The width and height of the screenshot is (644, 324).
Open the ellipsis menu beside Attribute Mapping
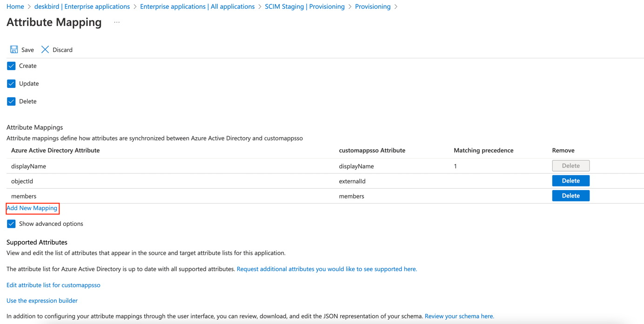tap(117, 22)
